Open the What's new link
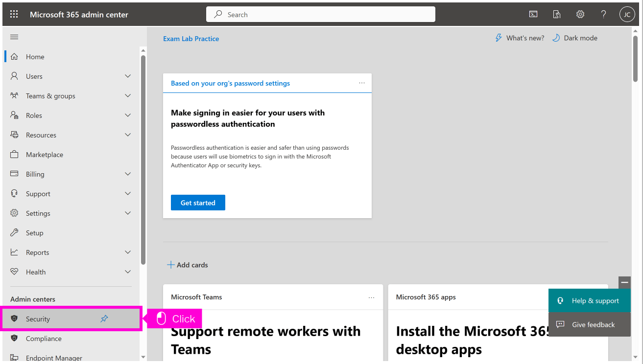This screenshot has width=643, height=364. pos(520,38)
